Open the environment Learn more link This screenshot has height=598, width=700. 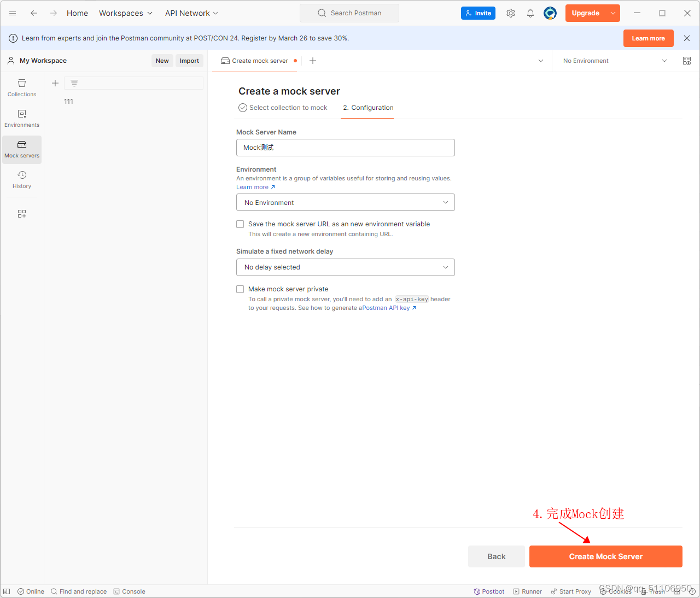coord(255,187)
